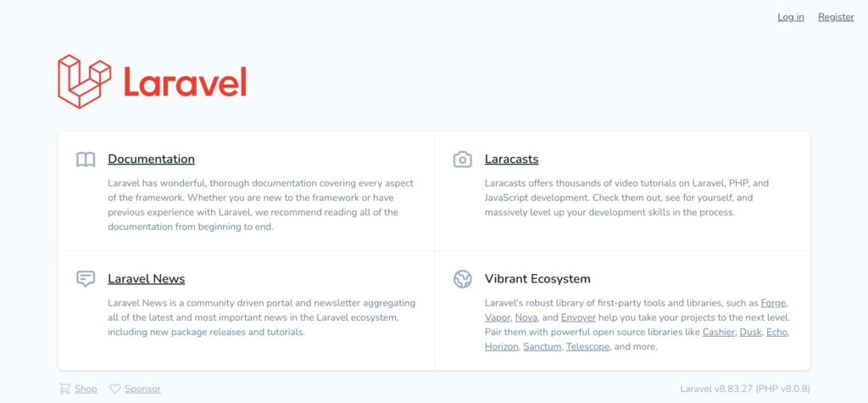Viewport: 868px width, 403px height.
Task: Open the Register page
Action: coord(836,17)
